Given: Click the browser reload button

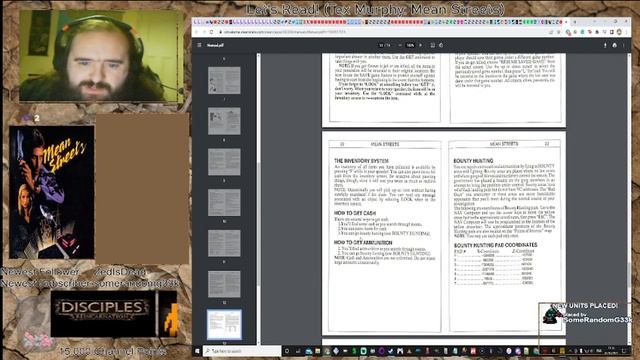Looking at the screenshot, I should [211, 32].
